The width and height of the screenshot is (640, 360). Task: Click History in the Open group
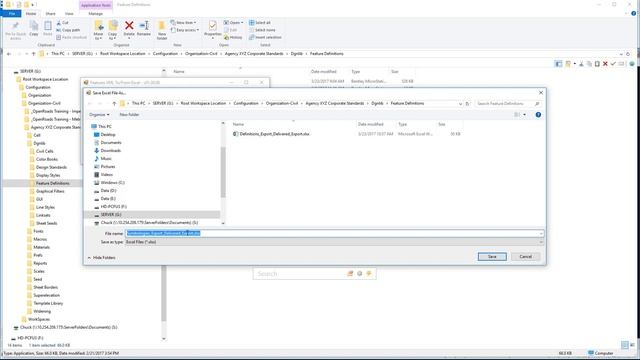[x=233, y=38]
